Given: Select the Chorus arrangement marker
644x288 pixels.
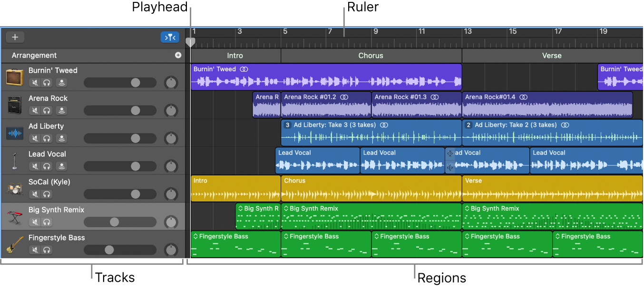Looking at the screenshot, I should click(x=371, y=56).
